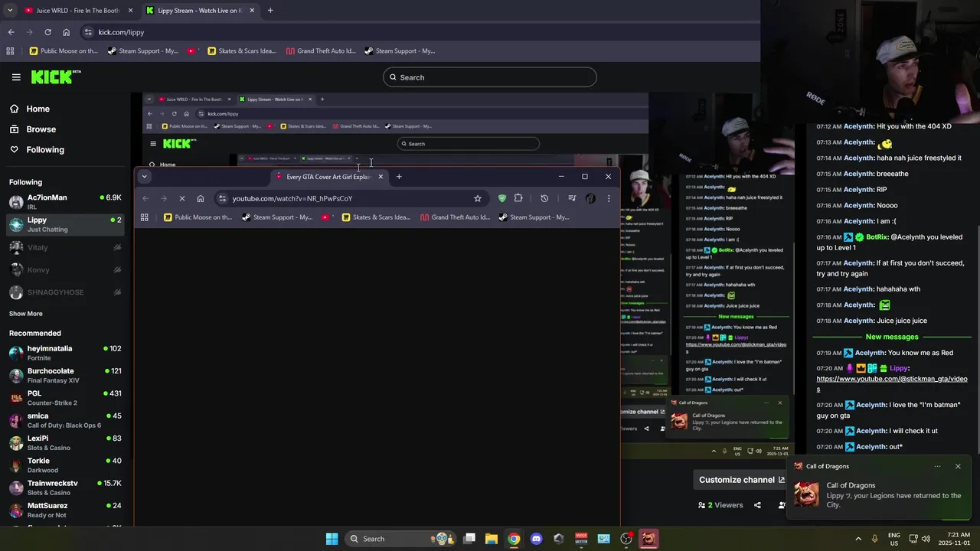Open Vitaly offline channel
This screenshot has width=980, height=551.
click(66, 247)
